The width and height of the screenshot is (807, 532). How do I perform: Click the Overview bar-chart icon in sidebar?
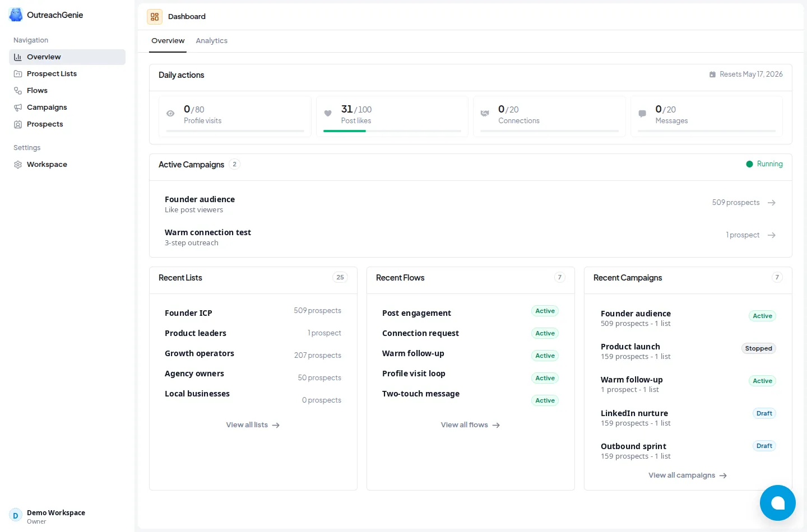tap(18, 57)
